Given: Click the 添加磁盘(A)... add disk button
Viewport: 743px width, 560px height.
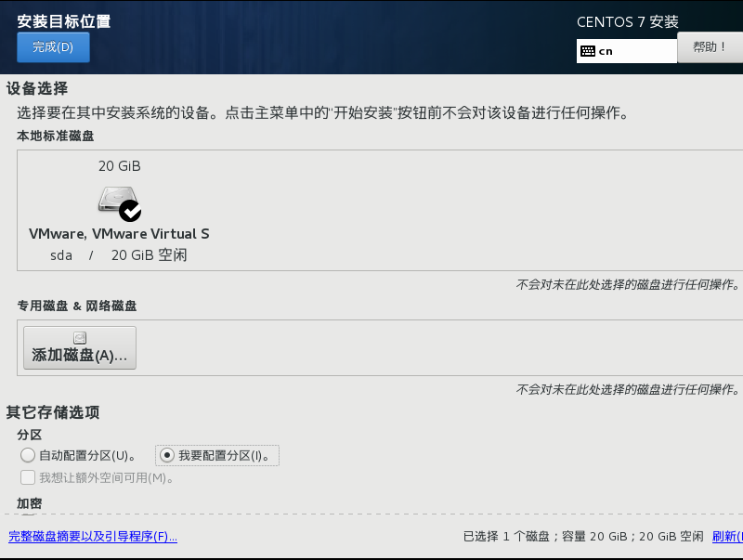Looking at the screenshot, I should pos(80,347).
